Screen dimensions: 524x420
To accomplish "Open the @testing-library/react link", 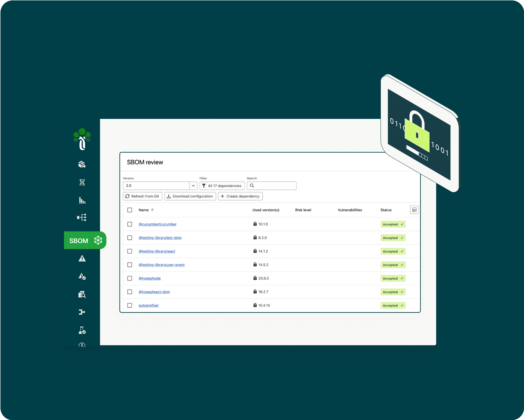I will (x=157, y=251).
